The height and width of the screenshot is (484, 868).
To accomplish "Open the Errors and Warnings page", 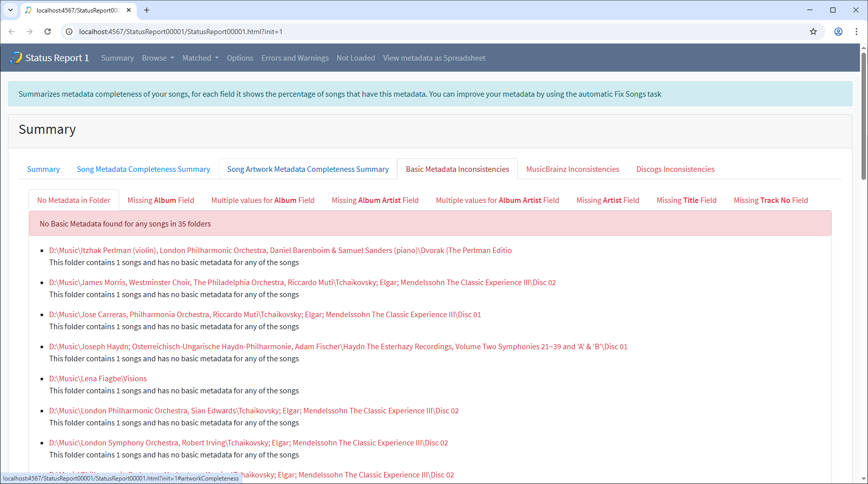I will [295, 58].
